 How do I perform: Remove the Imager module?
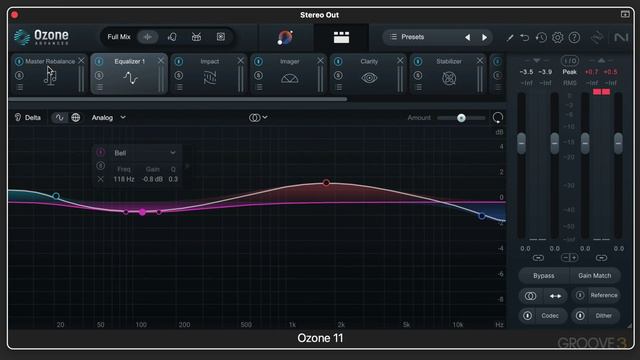(x=320, y=61)
